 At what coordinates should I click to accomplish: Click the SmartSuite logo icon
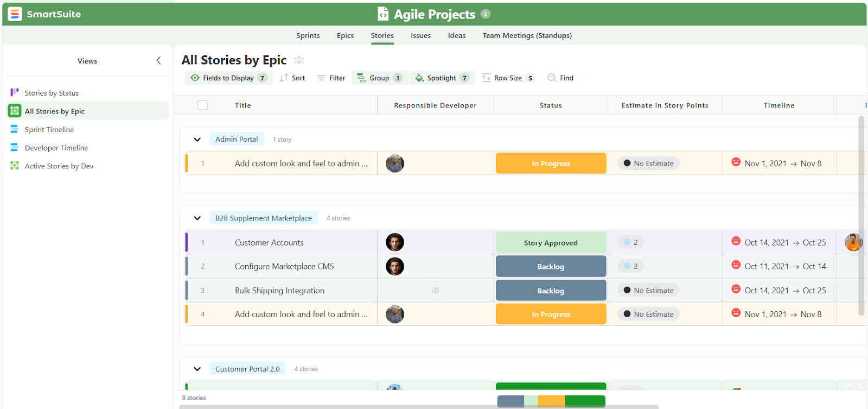15,14
